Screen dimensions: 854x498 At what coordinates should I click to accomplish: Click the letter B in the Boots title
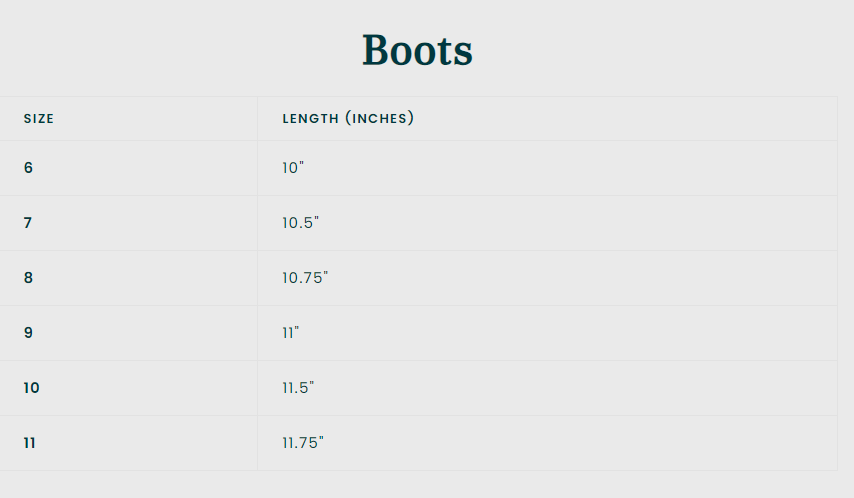(x=376, y=51)
